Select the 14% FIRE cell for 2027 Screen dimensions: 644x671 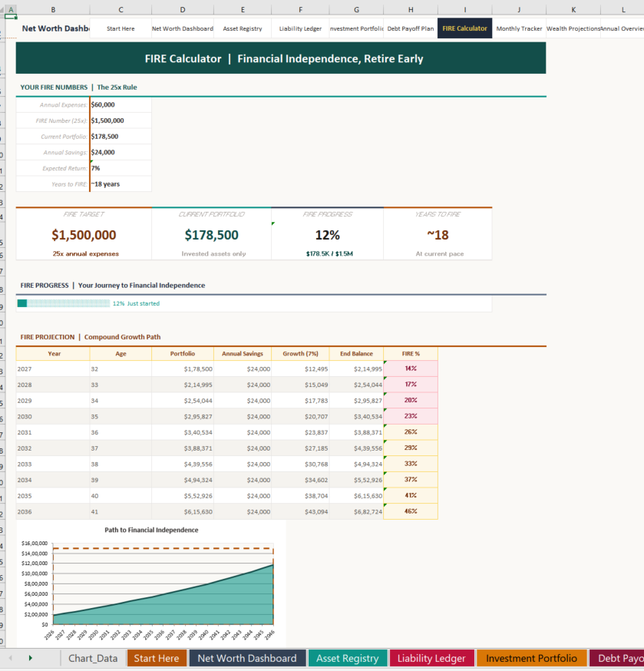(x=411, y=369)
